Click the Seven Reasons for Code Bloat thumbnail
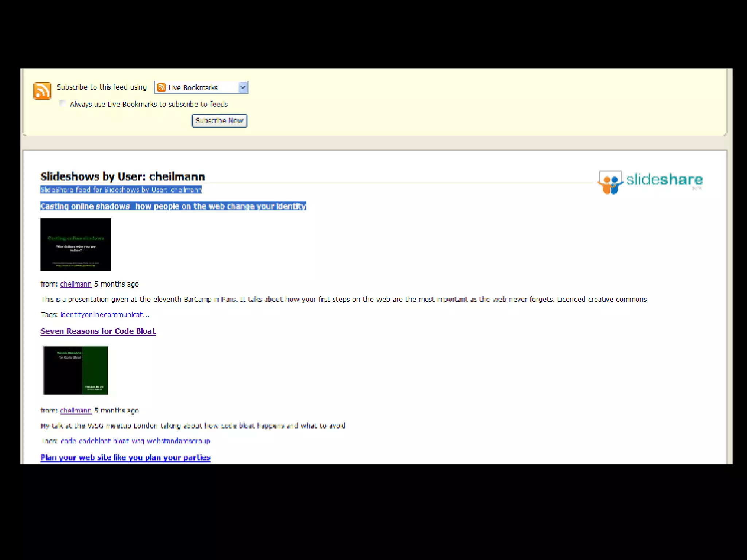This screenshot has height=560, width=747. [76, 370]
